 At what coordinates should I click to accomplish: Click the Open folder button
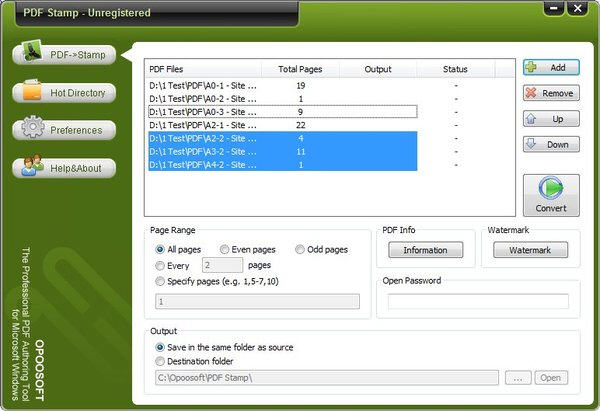point(551,378)
